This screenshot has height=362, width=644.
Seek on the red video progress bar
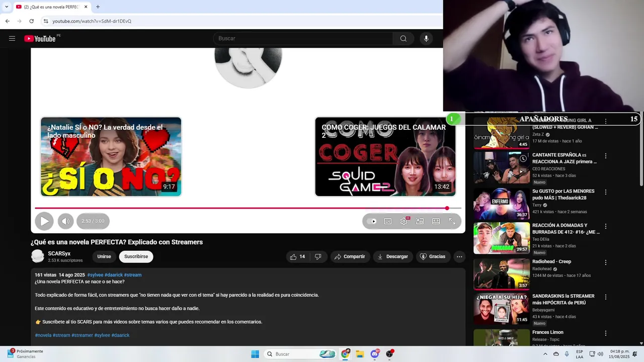point(248,208)
